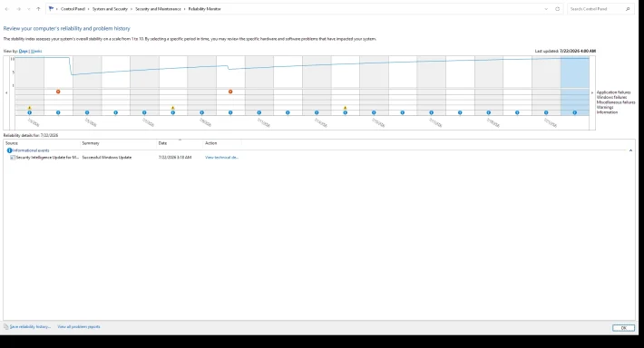Viewport: 644px width, 348px height.
Task: Select the information icon on 7/13
Action: point(317,112)
